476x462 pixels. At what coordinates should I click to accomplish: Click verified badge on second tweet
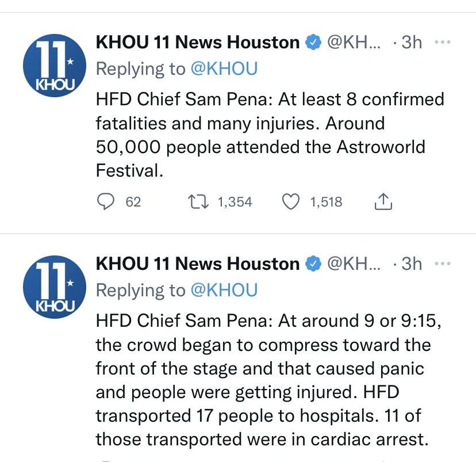pos(313,264)
